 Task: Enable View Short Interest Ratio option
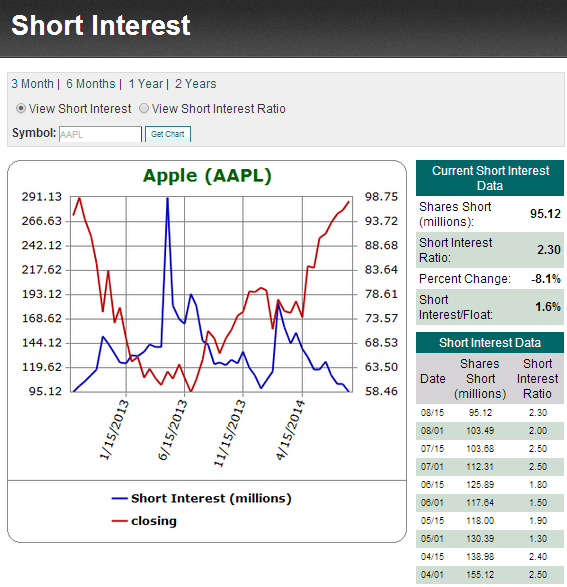pos(144,109)
